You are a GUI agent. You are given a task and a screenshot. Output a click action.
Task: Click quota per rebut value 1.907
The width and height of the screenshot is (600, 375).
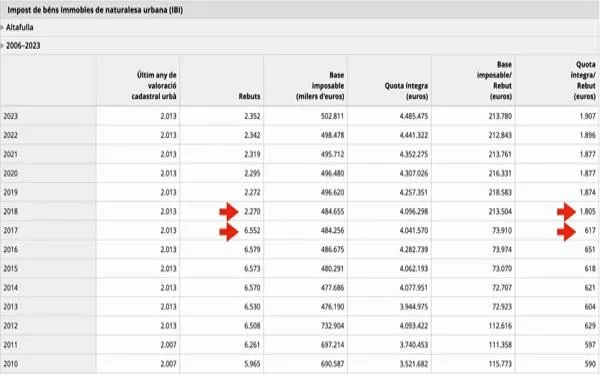pyautogui.click(x=588, y=116)
